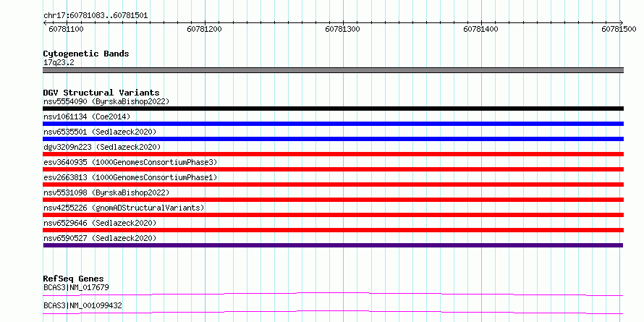This screenshot has height=322, width=644.
Task: Click the magenta BCAS3|NM_017679 intron line
Action: click(x=333, y=294)
